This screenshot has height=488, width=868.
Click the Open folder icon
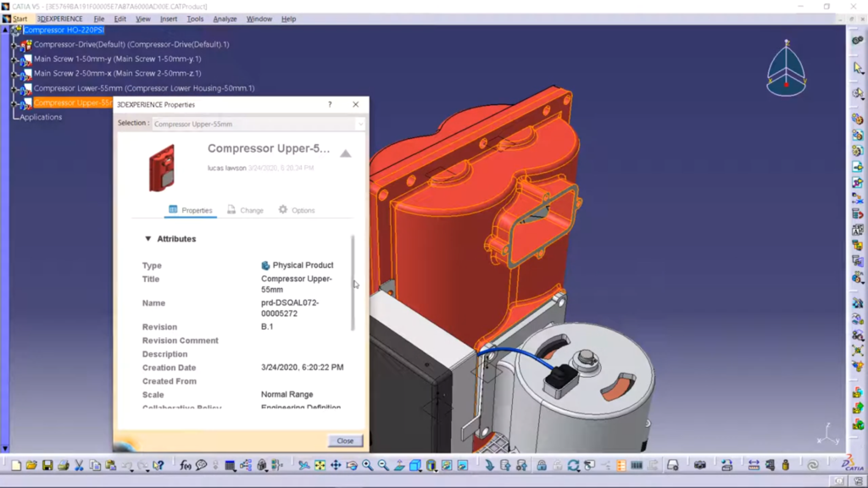click(31, 465)
